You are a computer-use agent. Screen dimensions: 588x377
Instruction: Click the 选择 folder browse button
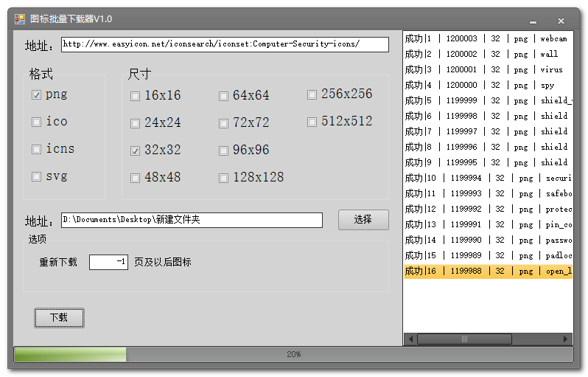point(363,220)
